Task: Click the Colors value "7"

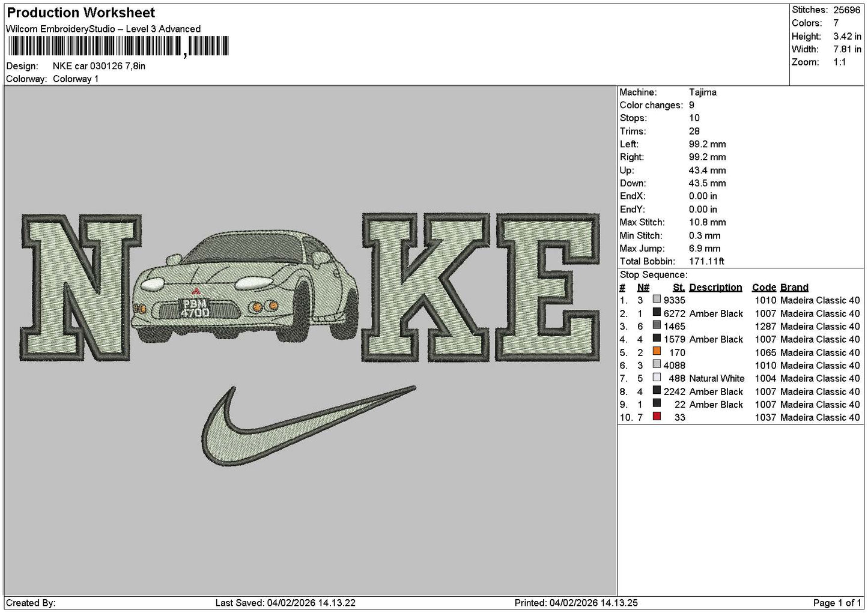Action: click(836, 23)
